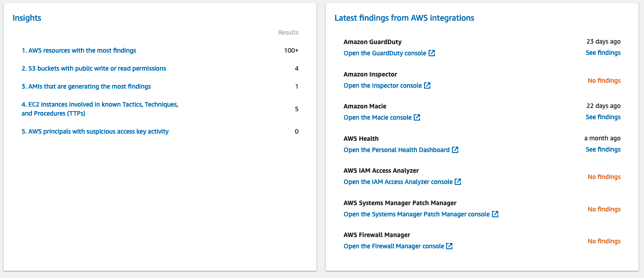The image size is (644, 278).
Task: Click result count 5 for EC2 instances
Action: (296, 109)
